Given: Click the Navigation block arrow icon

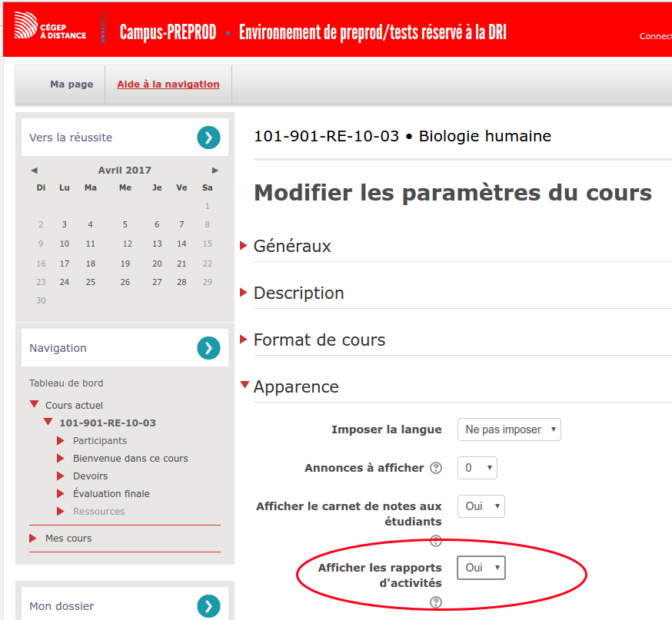Looking at the screenshot, I should click(208, 348).
